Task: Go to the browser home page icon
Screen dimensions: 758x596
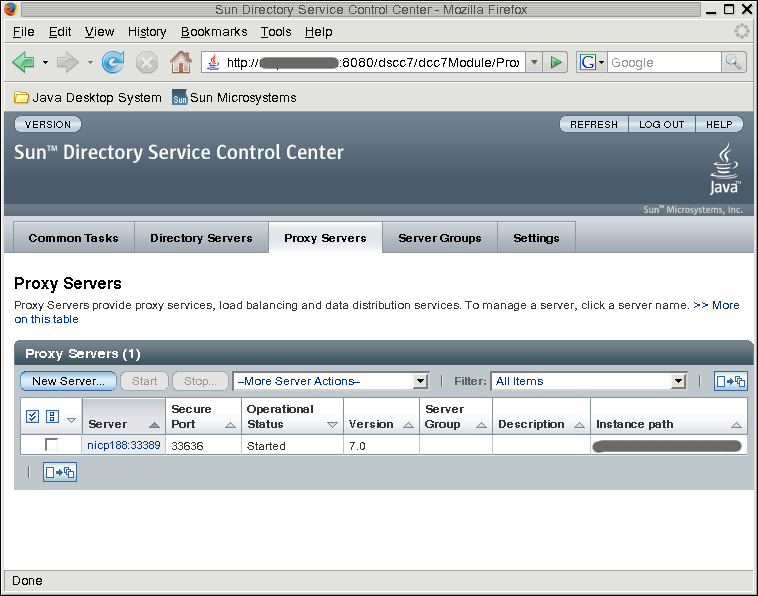Action: tap(181, 62)
